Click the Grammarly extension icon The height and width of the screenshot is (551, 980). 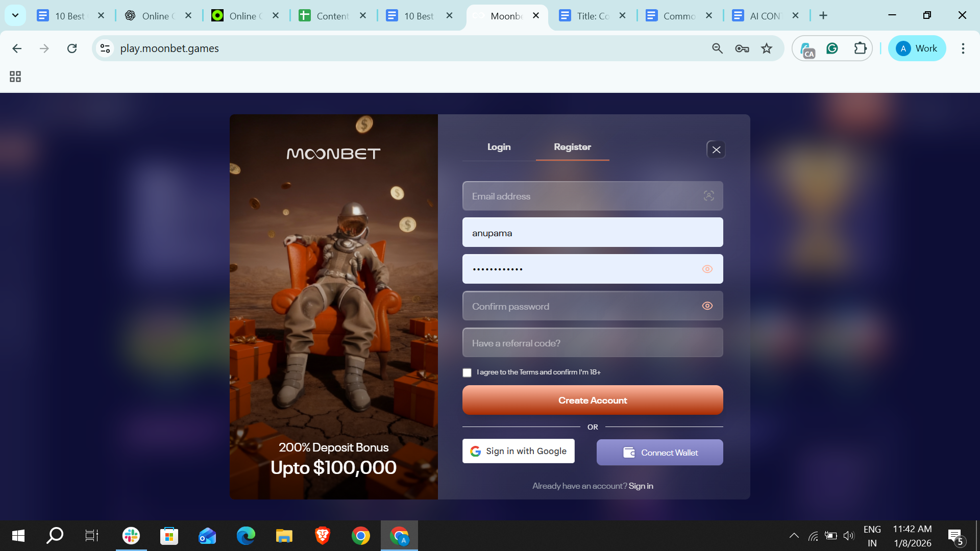832,48
